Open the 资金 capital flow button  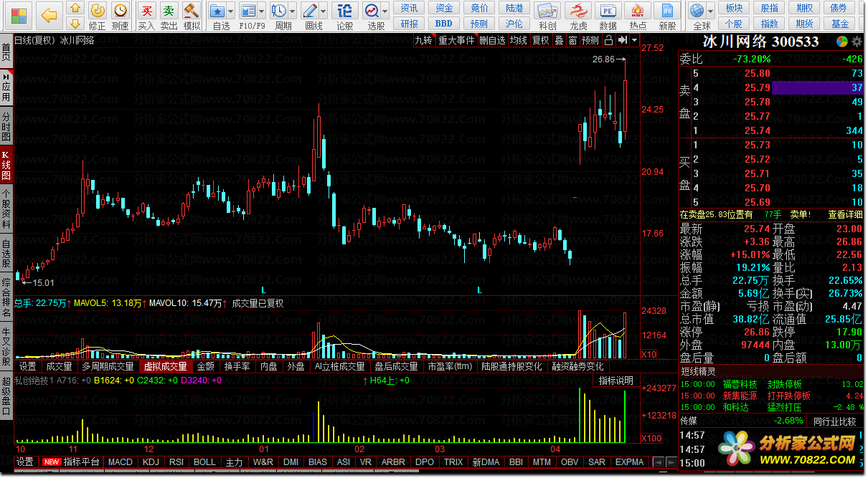pos(445,8)
